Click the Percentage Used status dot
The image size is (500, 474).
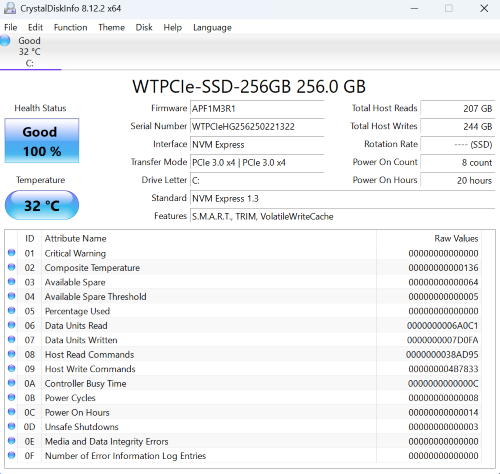tap(12, 311)
